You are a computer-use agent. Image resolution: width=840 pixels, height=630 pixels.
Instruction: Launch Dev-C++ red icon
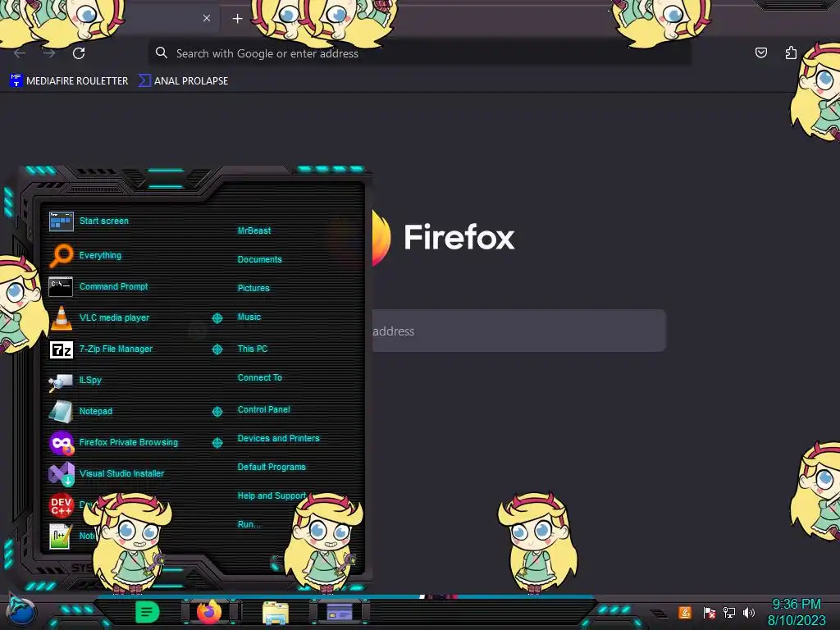[61, 505]
